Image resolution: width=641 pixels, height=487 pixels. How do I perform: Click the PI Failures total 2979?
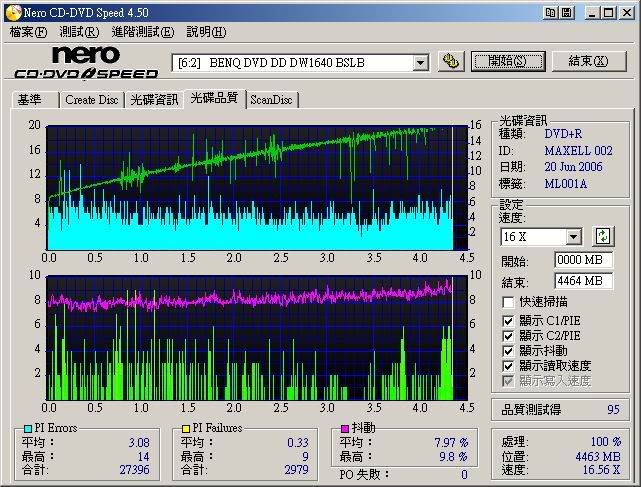point(296,469)
